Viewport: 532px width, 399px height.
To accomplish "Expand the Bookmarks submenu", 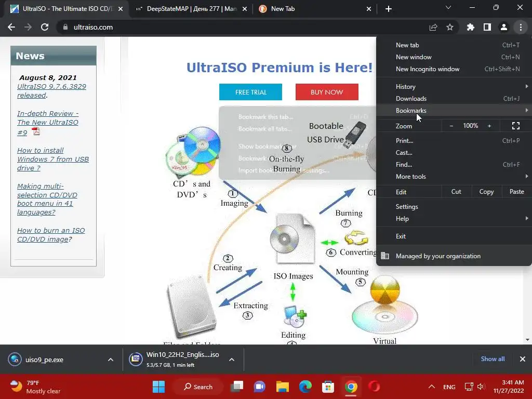I will pos(454,110).
